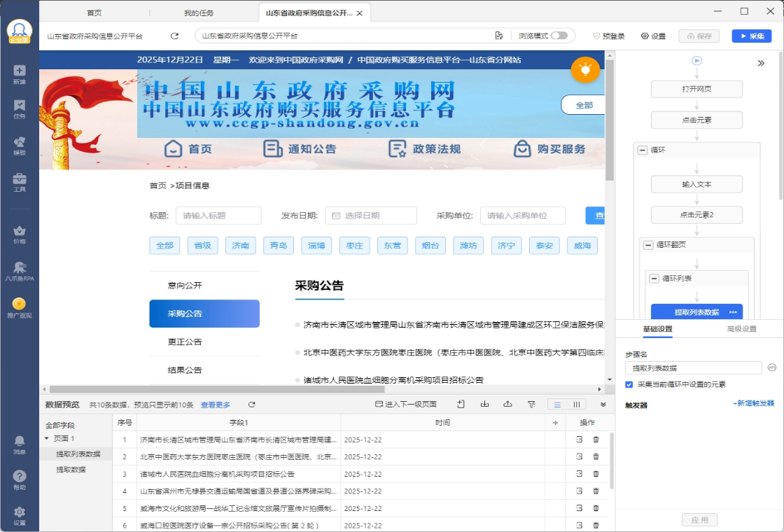This screenshot has width=784, height=532.
Task: Click the 步骤名 input field
Action: point(693,367)
